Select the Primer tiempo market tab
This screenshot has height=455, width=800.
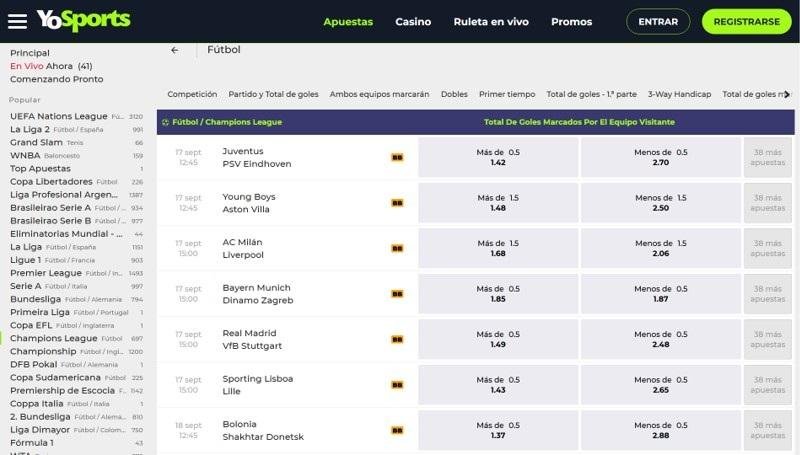click(507, 94)
